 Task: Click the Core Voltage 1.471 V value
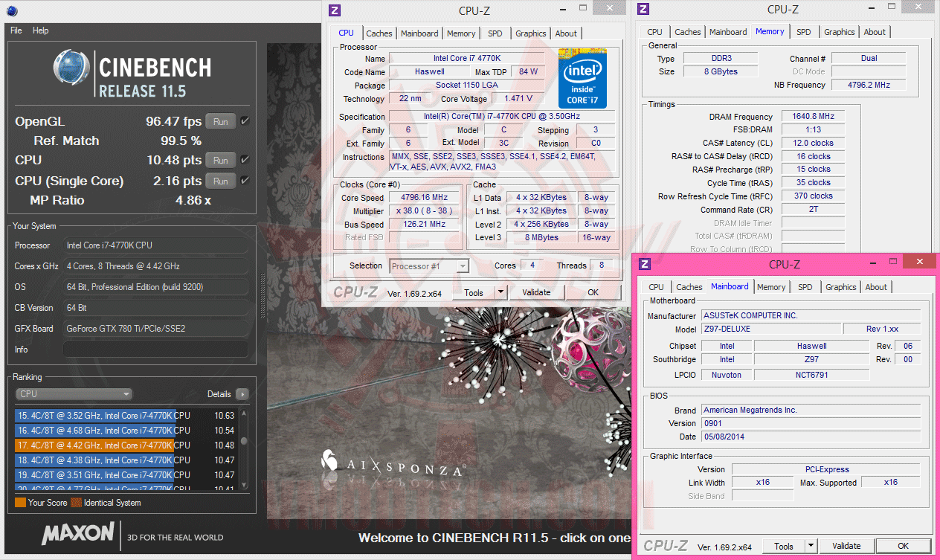click(x=518, y=99)
